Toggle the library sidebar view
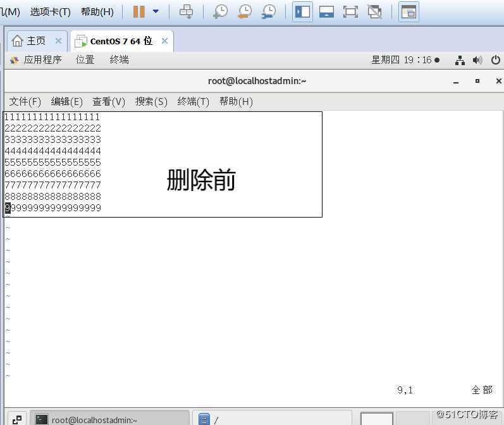Screen dimensions: 504x425 (x=302, y=12)
